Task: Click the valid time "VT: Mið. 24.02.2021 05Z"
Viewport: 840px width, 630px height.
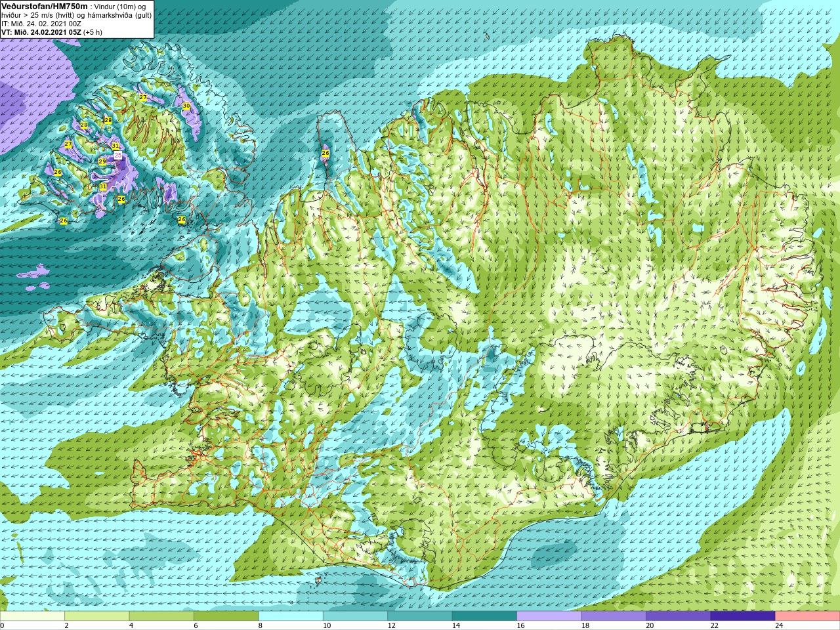Action: pyautogui.click(x=41, y=32)
